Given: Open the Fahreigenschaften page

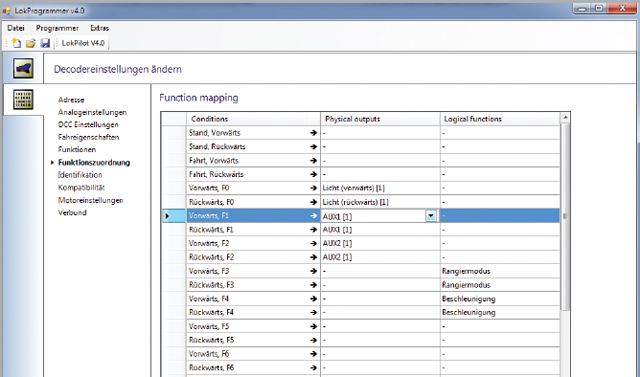Looking at the screenshot, I should tap(89, 137).
